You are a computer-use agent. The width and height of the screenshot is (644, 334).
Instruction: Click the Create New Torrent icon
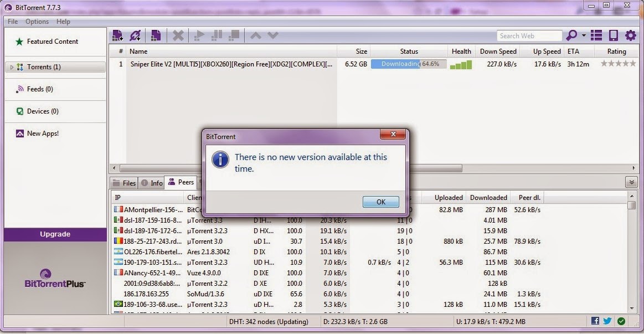156,35
